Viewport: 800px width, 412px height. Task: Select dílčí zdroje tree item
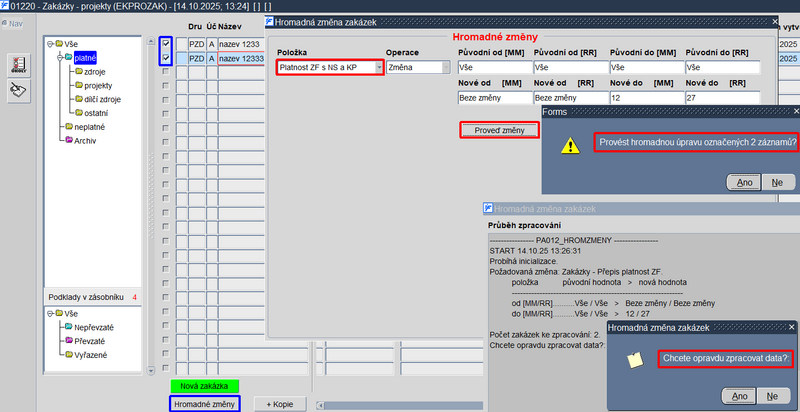tap(103, 99)
